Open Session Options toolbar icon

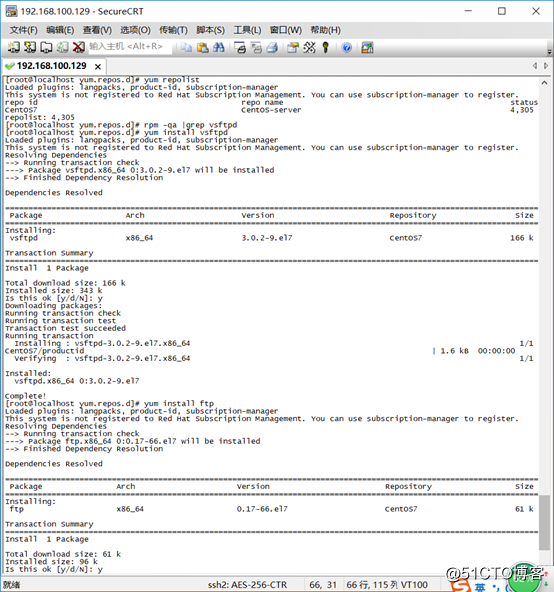coord(293,47)
